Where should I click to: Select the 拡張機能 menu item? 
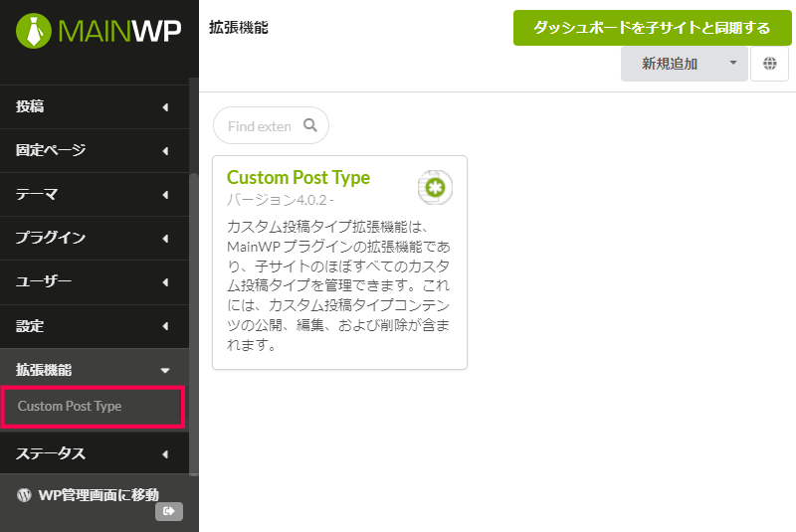(95, 370)
